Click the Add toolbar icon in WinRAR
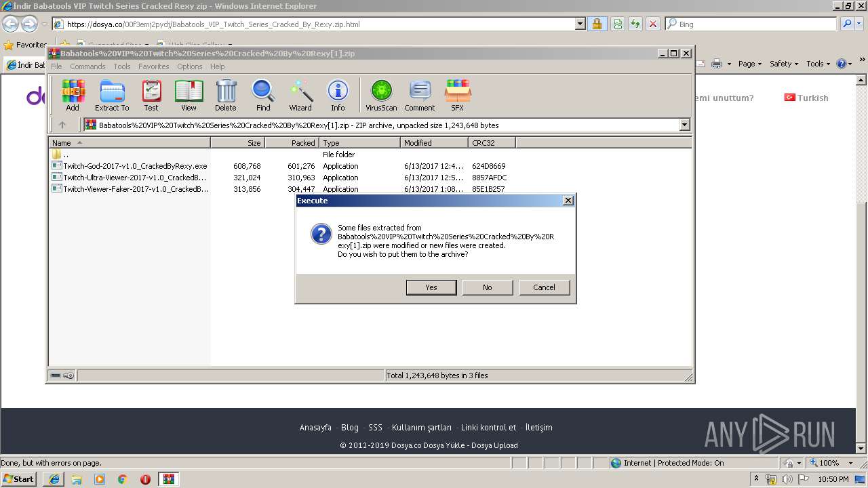The image size is (868, 488). coord(73,95)
